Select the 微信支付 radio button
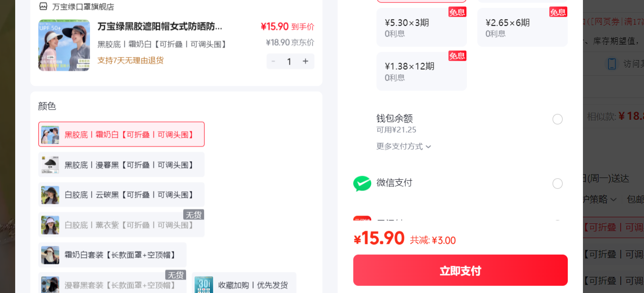This screenshot has height=293, width=644. tap(557, 184)
